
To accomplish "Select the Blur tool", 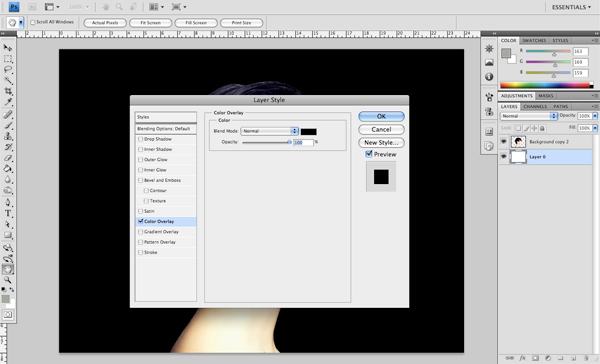I will point(8,180).
